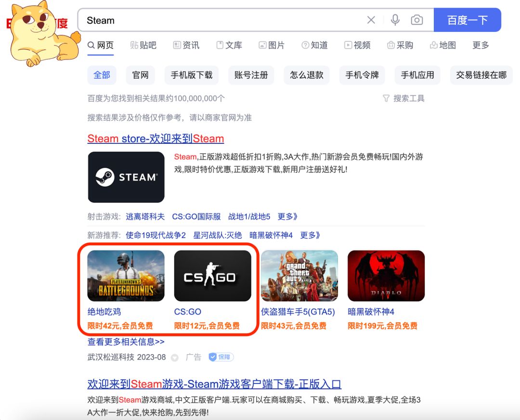Clear the search box with the X icon

click(371, 20)
